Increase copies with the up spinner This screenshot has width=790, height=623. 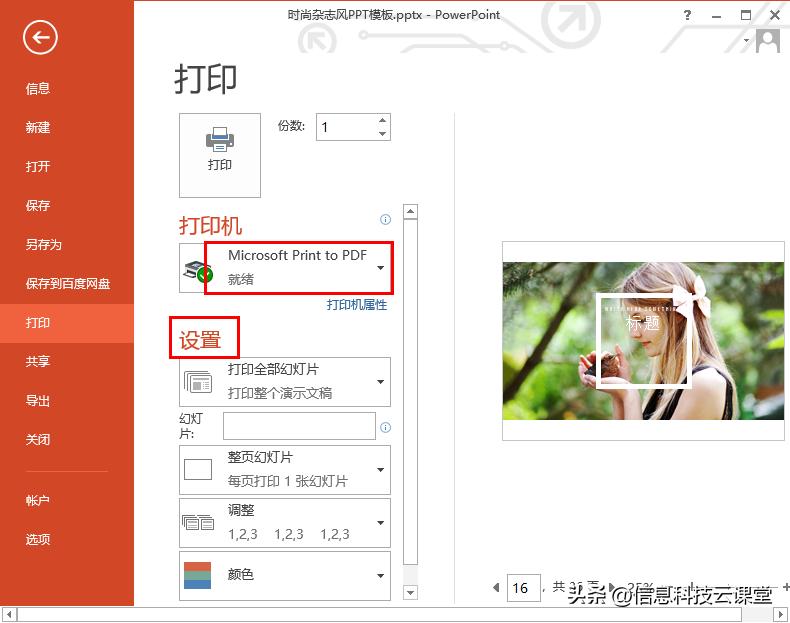tap(382, 120)
